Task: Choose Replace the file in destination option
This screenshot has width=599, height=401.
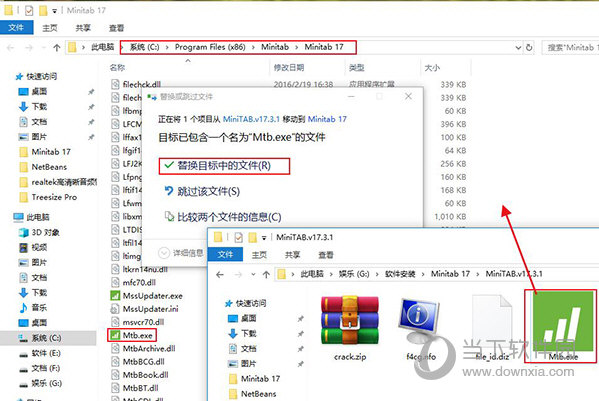Action: pyautogui.click(x=224, y=166)
